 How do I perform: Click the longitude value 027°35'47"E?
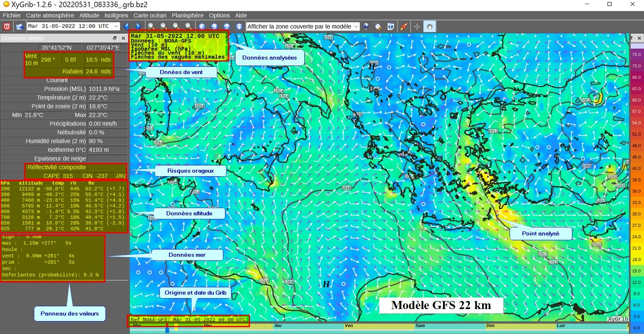point(103,47)
